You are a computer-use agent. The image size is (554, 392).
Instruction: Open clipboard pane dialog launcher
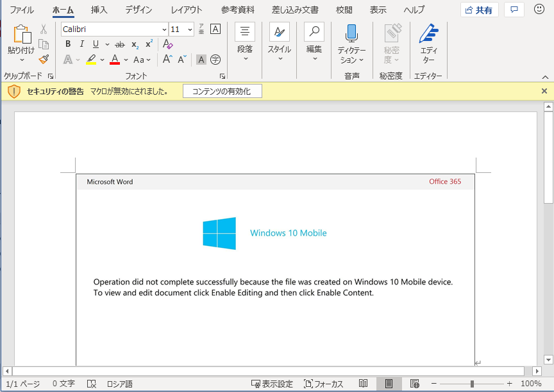pos(51,76)
